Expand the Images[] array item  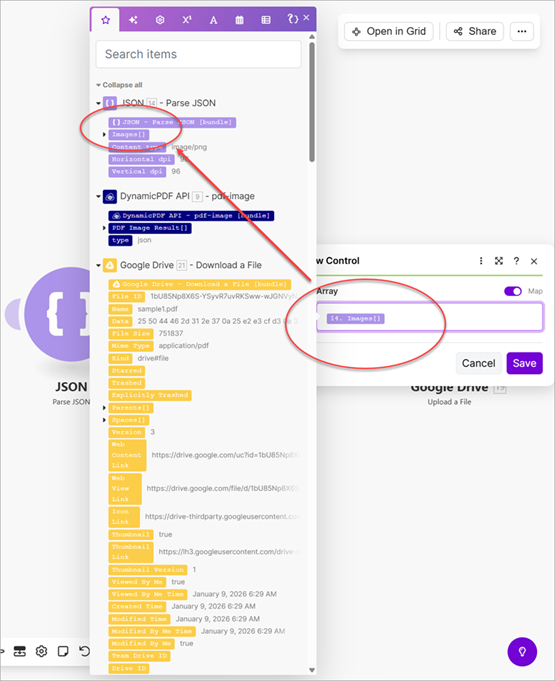coord(104,135)
